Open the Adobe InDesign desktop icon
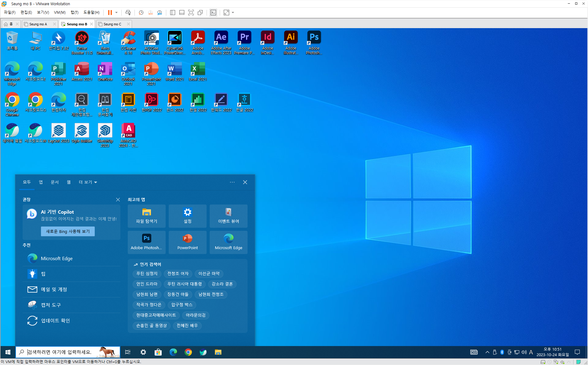The image size is (588, 365). [x=267, y=42]
